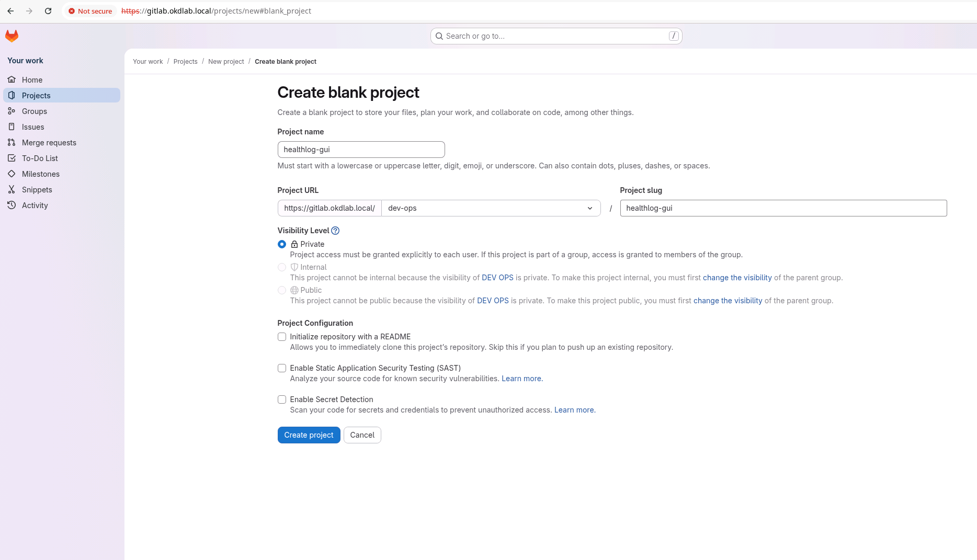Click the Home icon in the sidebar
977x560 pixels.
[x=12, y=79]
